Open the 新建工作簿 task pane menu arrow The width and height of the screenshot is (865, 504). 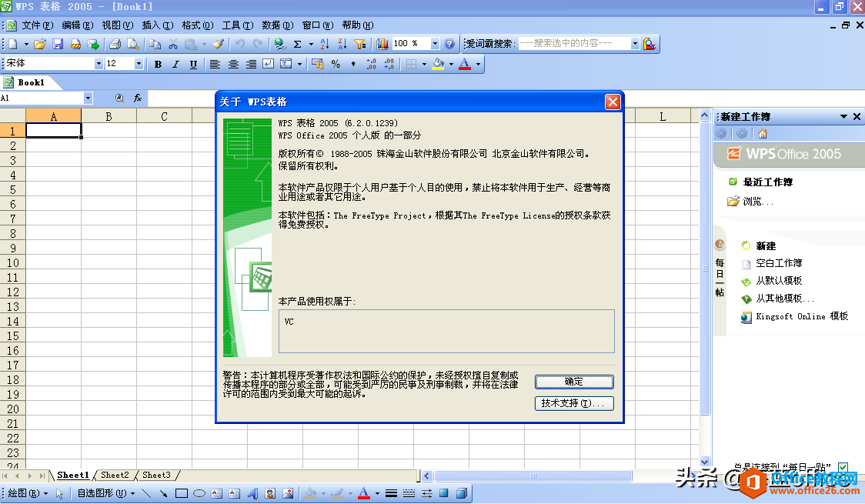tap(843, 117)
